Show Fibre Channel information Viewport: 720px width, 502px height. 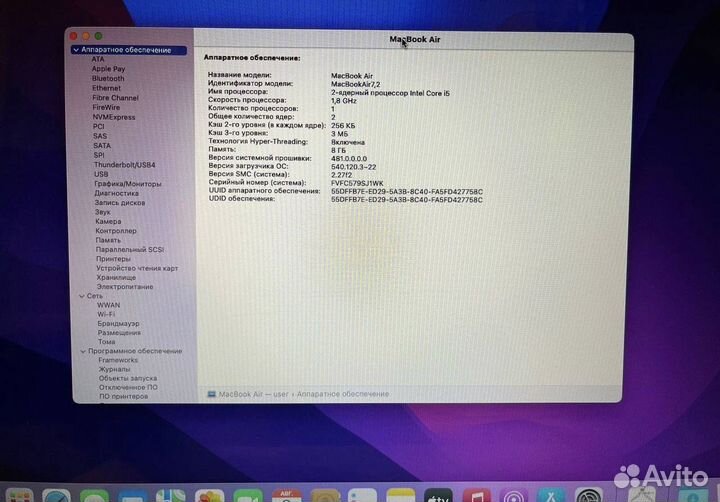(x=115, y=98)
